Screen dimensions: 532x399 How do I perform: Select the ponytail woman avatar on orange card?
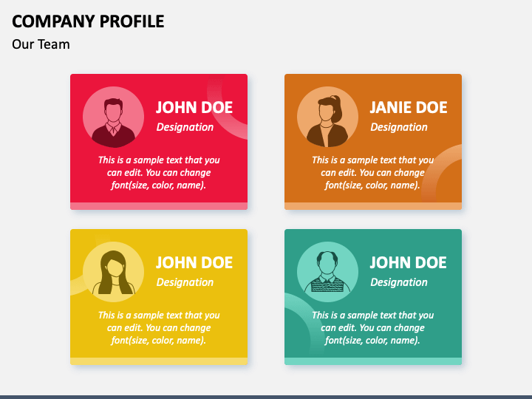coord(327,117)
